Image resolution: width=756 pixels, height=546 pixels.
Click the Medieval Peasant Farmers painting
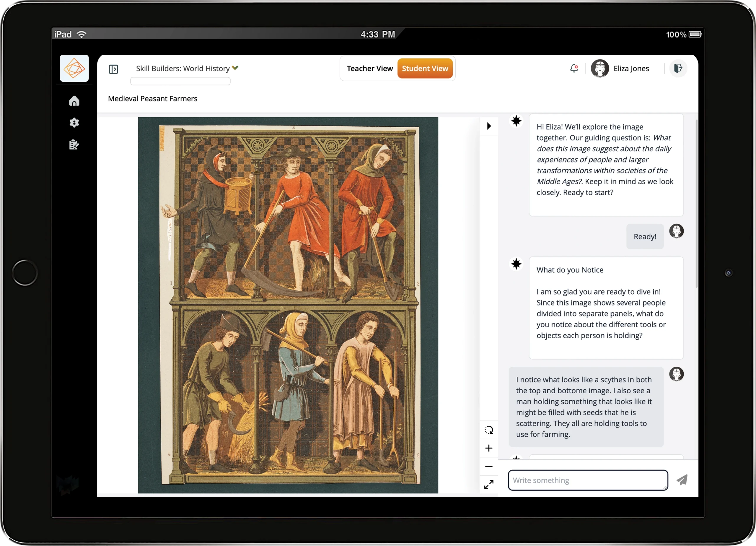[x=288, y=305]
